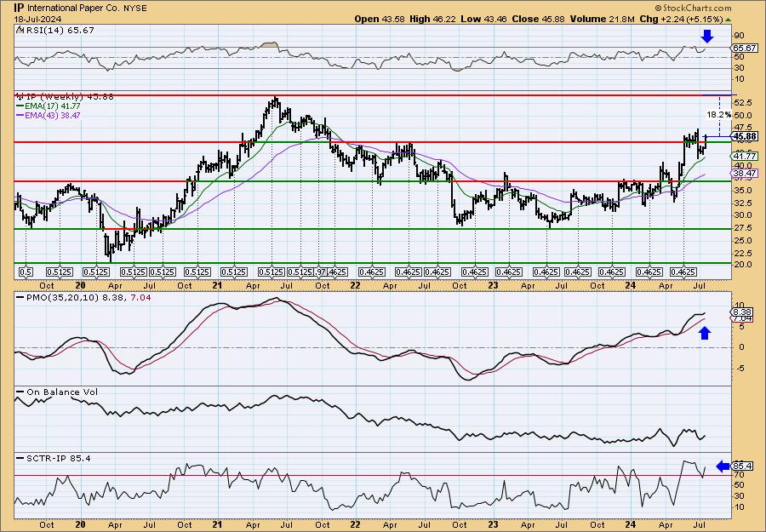766x532 pixels.
Task: Click the Volume 21.8M value
Action: click(603, 19)
